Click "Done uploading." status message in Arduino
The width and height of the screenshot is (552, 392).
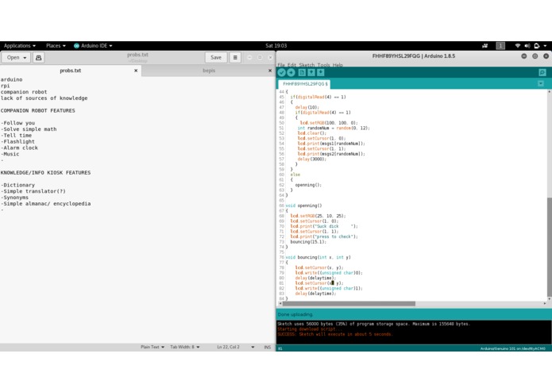295,314
